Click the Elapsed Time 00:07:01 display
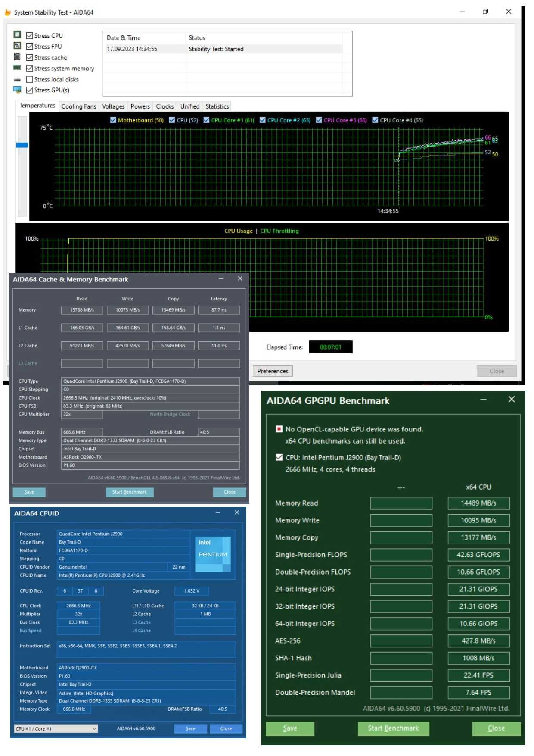The width and height of the screenshot is (534, 756). pyautogui.click(x=331, y=347)
